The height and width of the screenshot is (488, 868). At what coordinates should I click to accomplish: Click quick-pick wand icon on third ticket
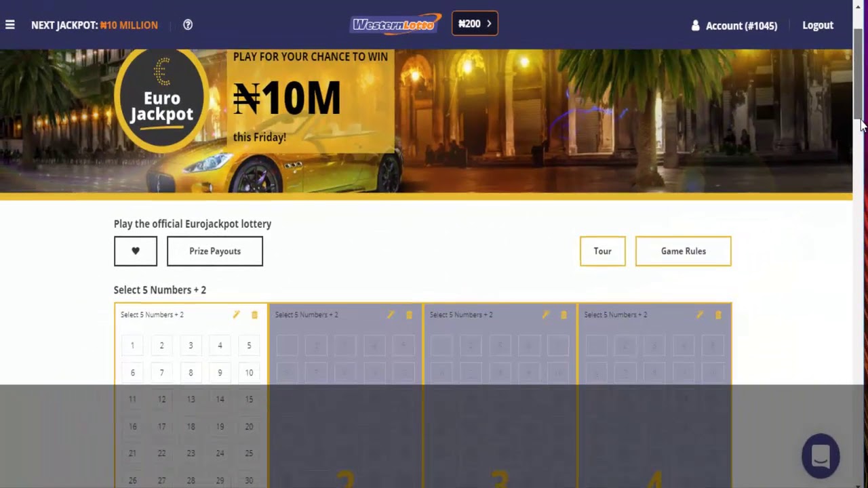[545, 314]
